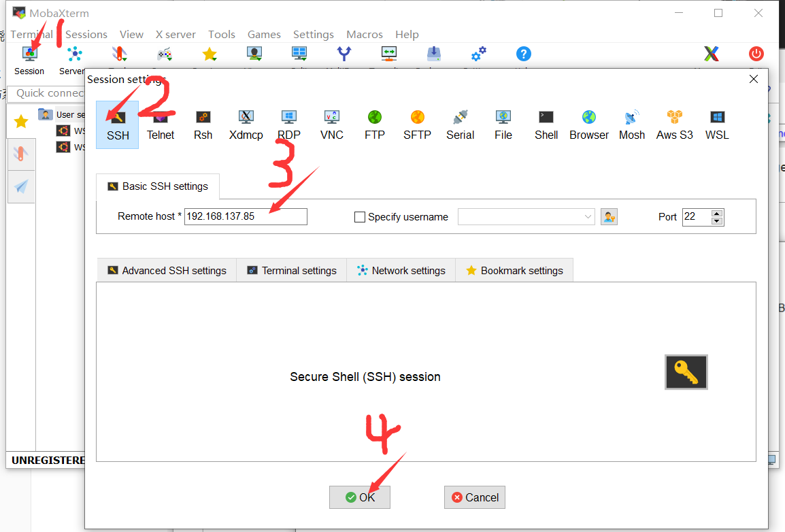The image size is (785, 532).
Task: Open the star Sessions sidebar tab
Action: 21,121
